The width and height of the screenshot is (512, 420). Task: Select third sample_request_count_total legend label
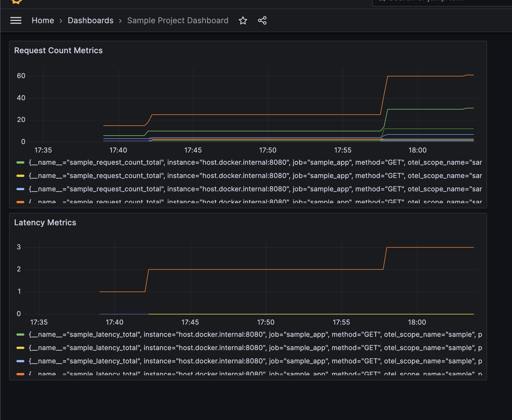[255, 189]
